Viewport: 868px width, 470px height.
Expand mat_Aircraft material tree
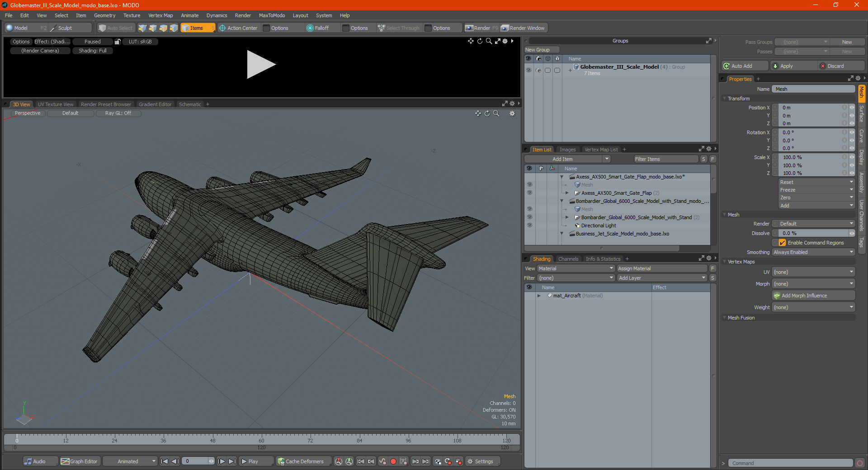(539, 296)
